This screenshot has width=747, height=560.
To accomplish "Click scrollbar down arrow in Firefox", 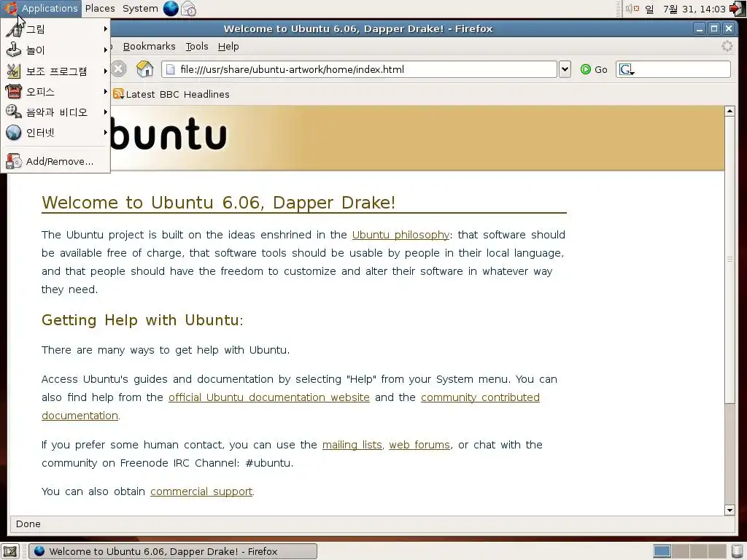I will click(x=729, y=510).
